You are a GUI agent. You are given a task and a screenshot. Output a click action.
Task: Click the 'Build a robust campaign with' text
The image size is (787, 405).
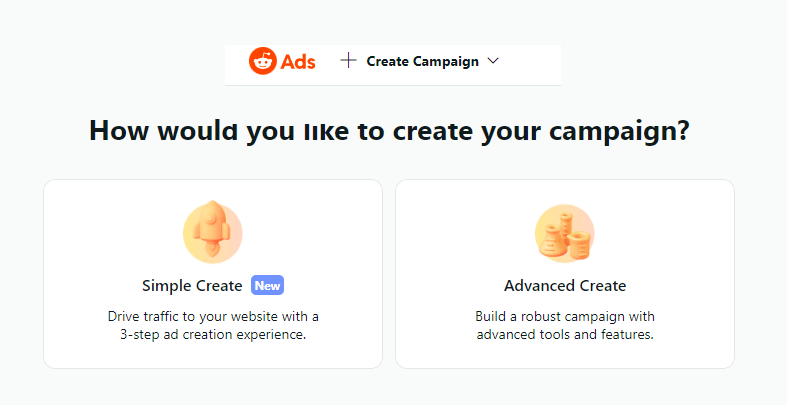tap(565, 316)
